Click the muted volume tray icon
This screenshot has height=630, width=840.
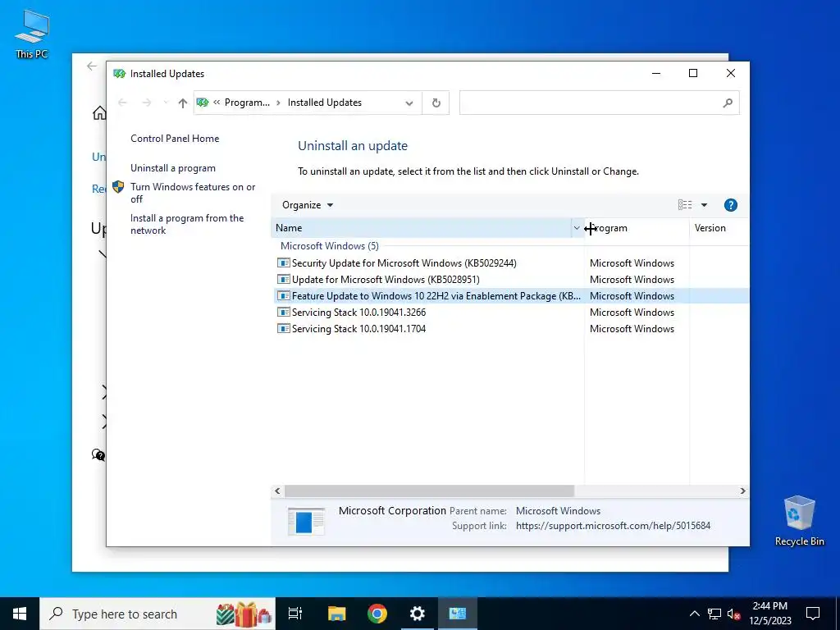(734, 614)
